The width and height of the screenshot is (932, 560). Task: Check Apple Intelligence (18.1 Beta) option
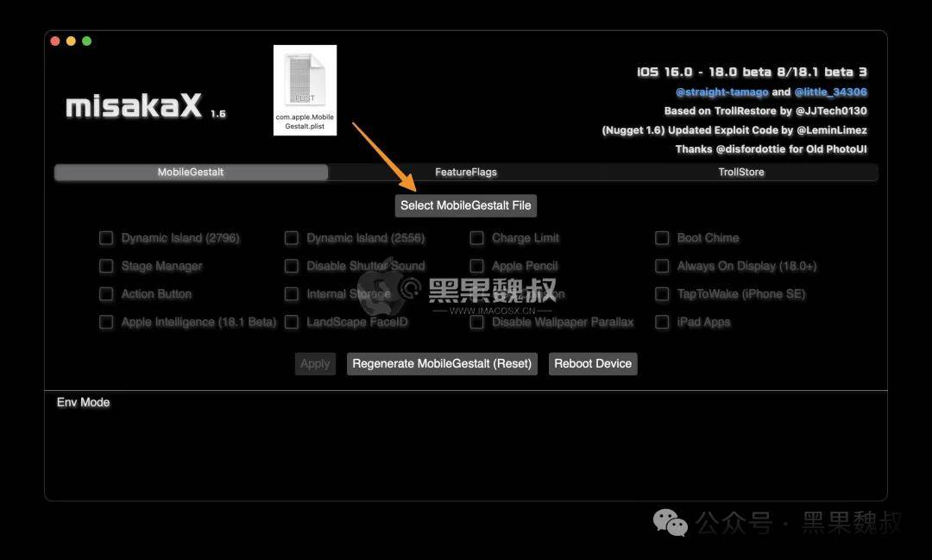click(x=106, y=322)
